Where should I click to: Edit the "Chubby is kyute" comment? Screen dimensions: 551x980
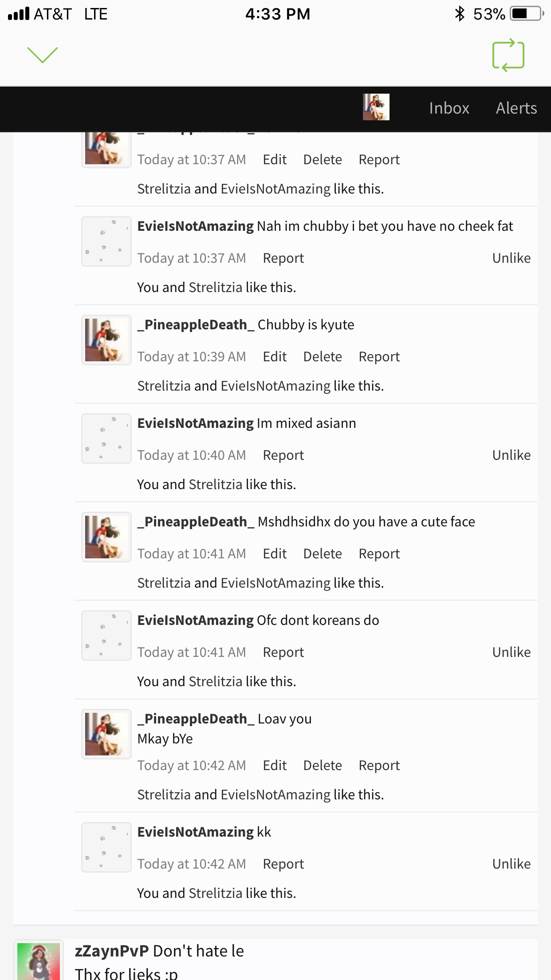click(x=275, y=356)
